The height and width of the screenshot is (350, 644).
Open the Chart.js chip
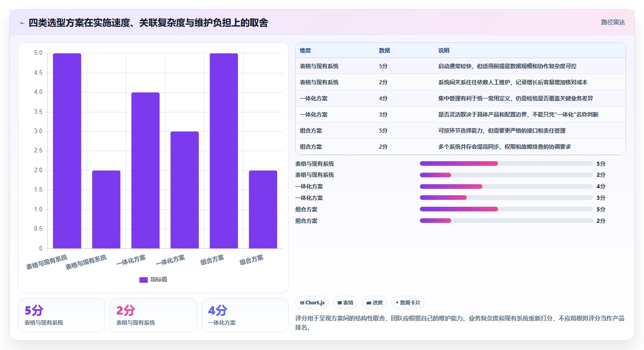point(312,303)
